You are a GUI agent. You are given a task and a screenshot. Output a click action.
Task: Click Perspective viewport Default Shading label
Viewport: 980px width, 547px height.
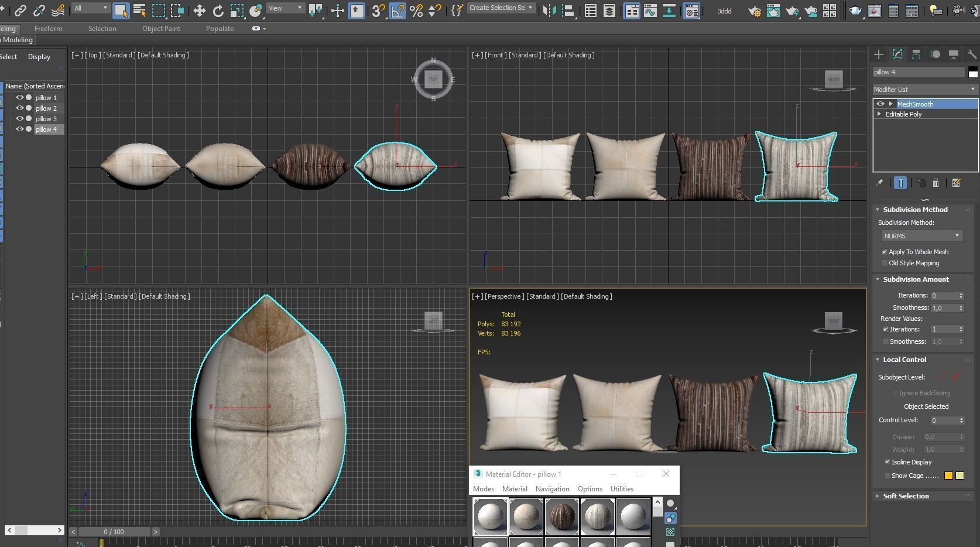click(587, 296)
